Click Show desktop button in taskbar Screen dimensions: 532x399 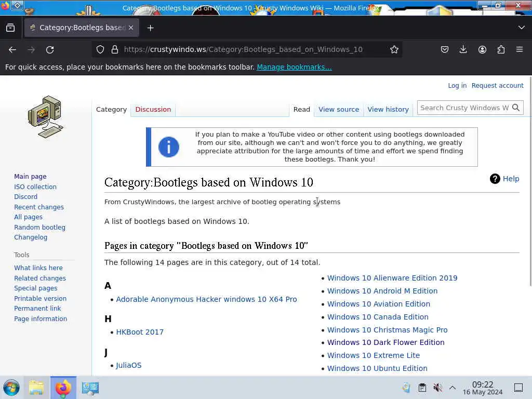518,388
